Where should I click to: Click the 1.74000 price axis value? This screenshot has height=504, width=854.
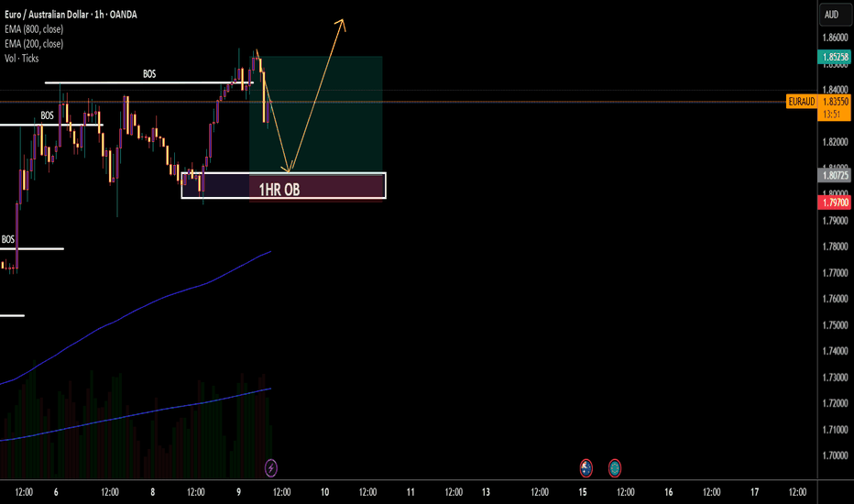click(835, 352)
